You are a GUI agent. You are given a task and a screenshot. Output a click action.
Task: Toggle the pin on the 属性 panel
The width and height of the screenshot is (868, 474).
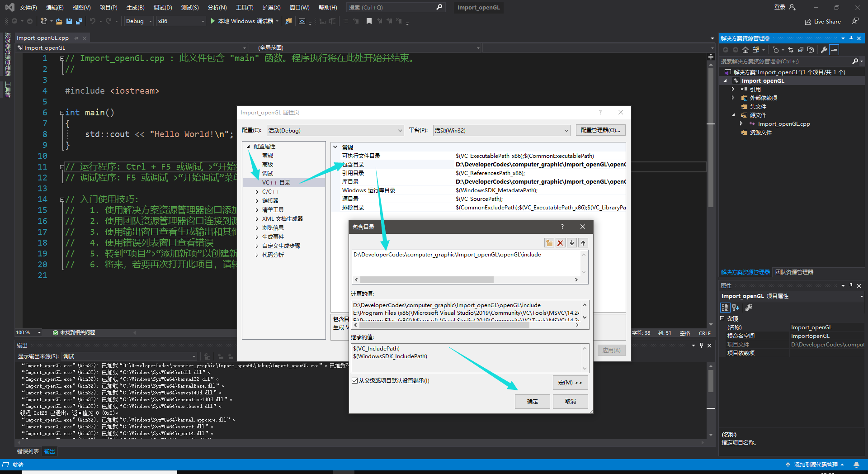coord(850,285)
